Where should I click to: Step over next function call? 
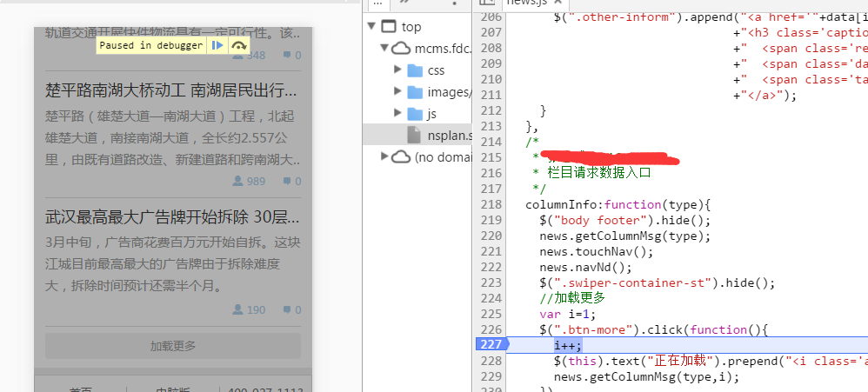[x=238, y=45]
